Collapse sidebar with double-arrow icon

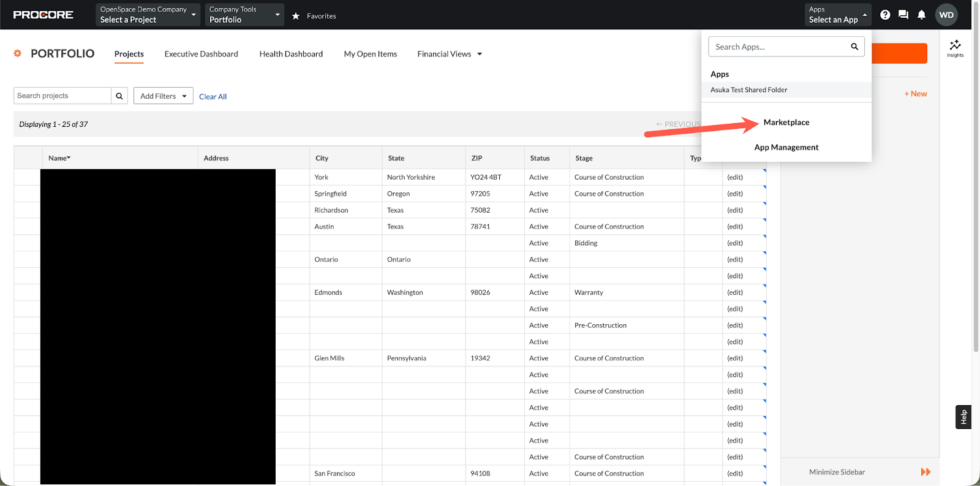click(x=925, y=472)
